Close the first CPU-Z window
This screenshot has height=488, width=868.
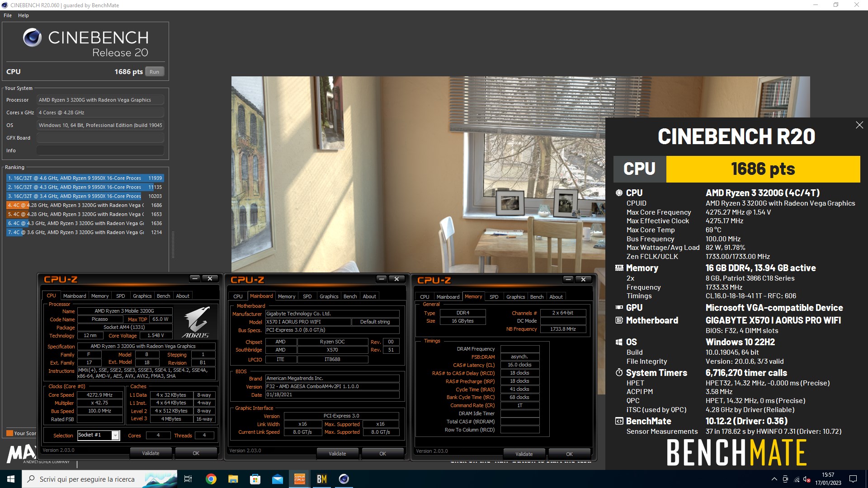(210, 278)
